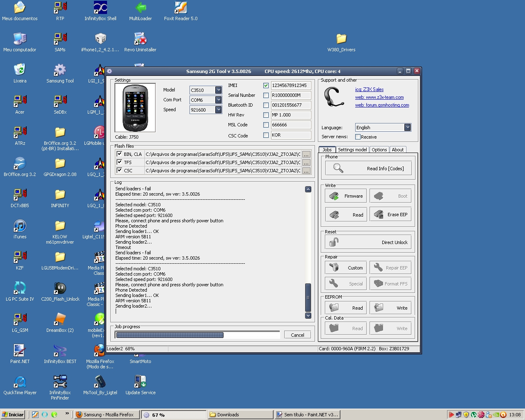Launch iTunes from the desktop
This screenshot has width=525, height=420.
click(20, 229)
